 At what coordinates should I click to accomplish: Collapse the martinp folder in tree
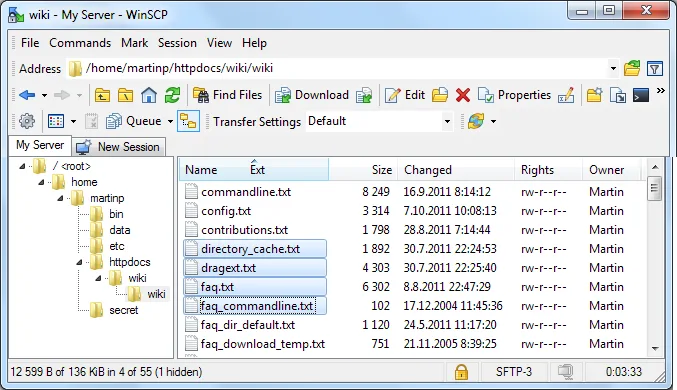(x=60, y=198)
